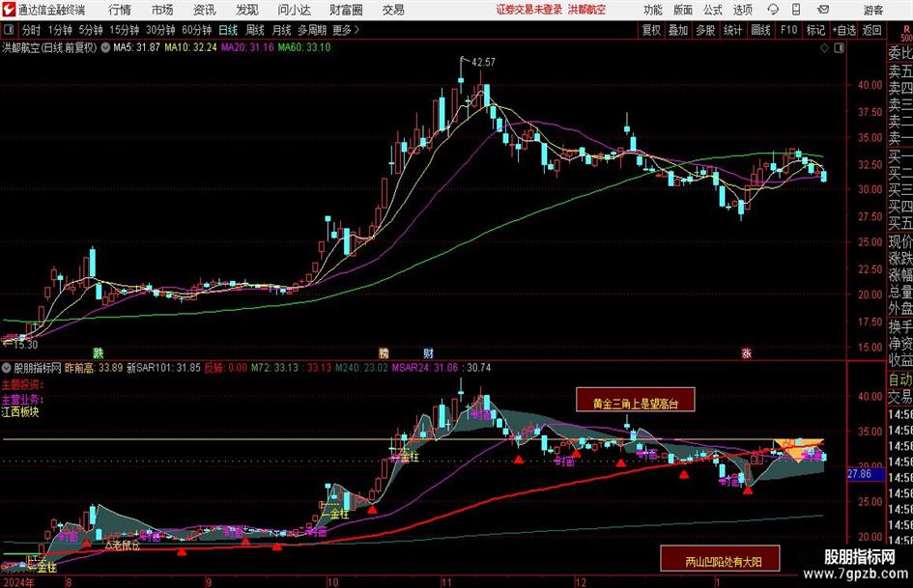This screenshot has height=588, width=913.
Task: Open the 多周期 multi-period view
Action: [x=312, y=30]
